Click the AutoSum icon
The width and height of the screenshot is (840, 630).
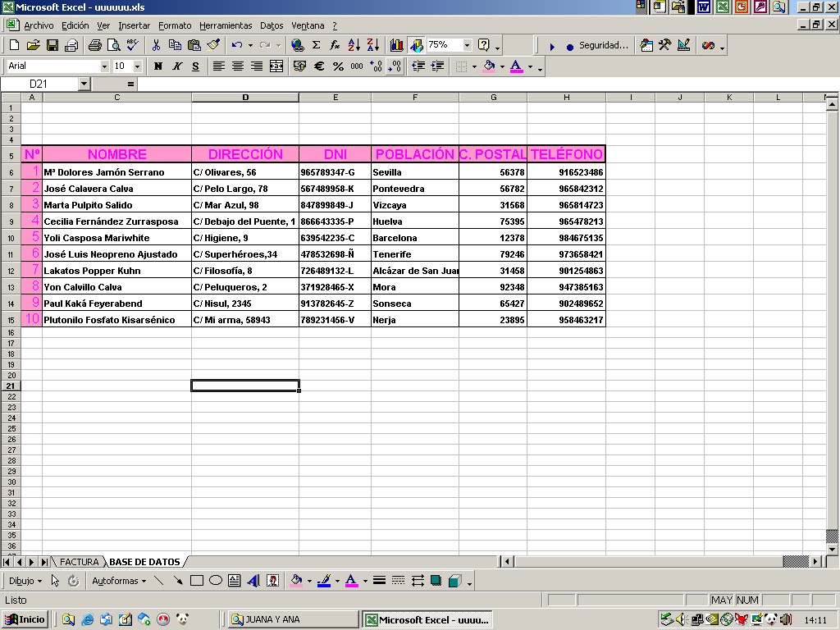coord(317,44)
